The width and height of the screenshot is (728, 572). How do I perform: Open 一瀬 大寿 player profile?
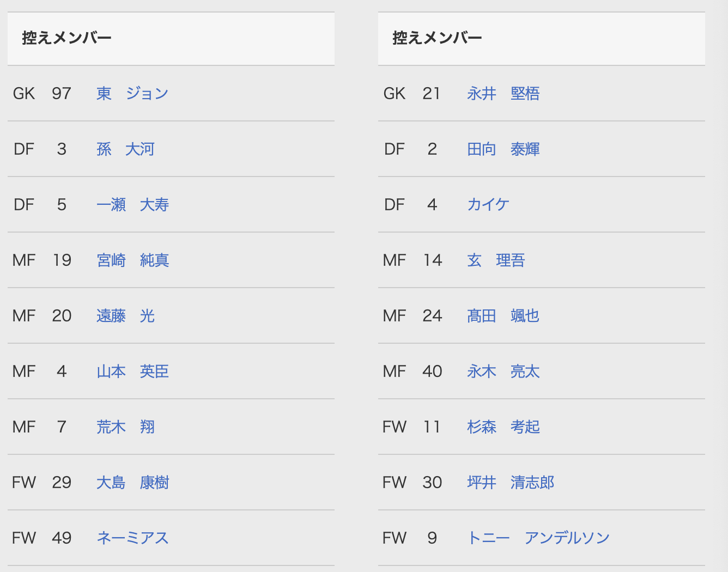[132, 205]
